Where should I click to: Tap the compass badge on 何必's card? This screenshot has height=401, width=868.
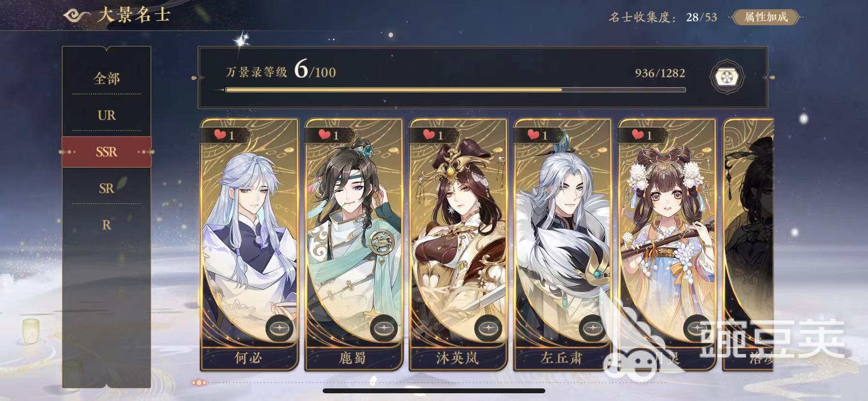click(x=279, y=327)
